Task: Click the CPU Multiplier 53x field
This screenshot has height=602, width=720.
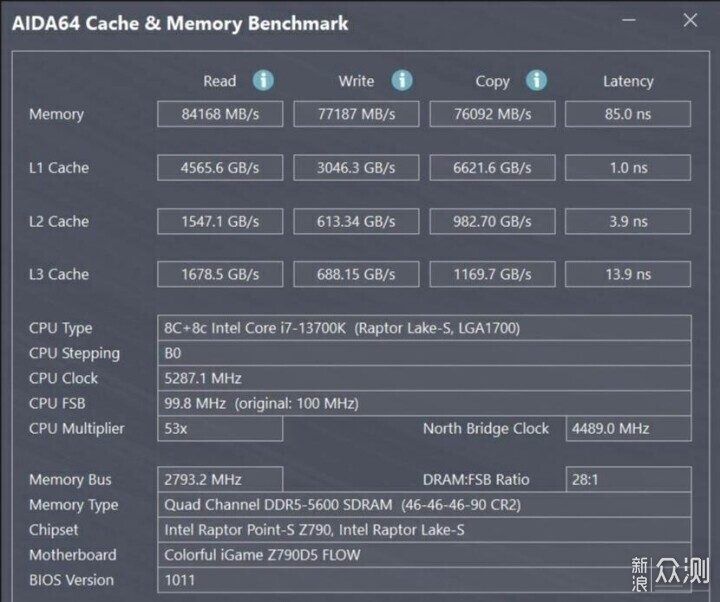Action: [220, 428]
